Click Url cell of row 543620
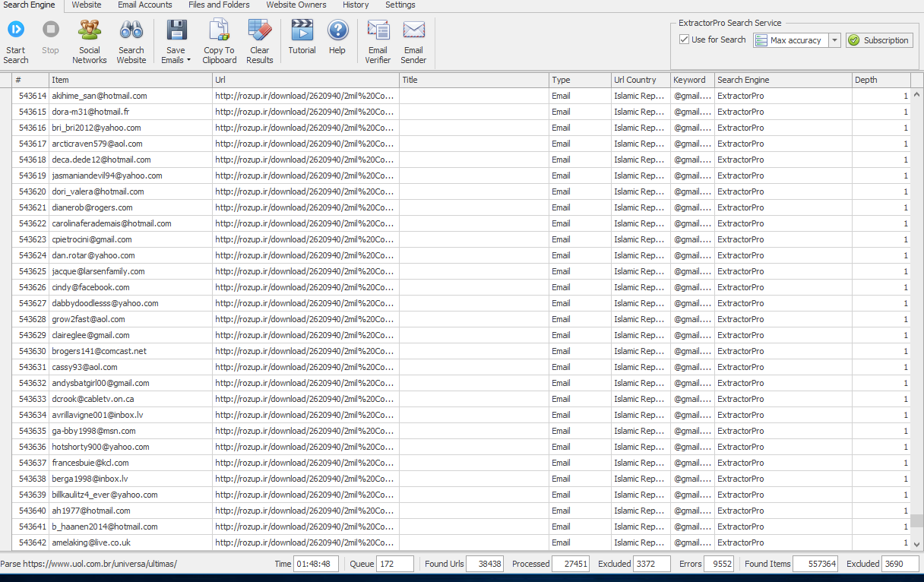This screenshot has width=924, height=582. pos(306,191)
